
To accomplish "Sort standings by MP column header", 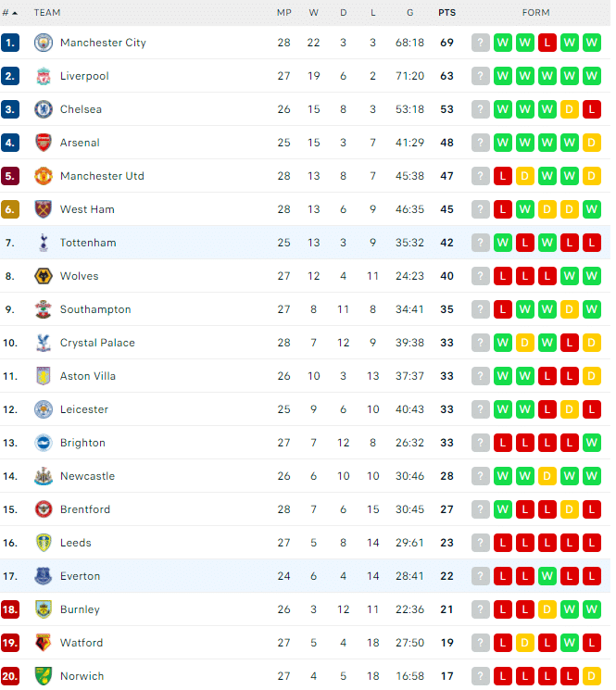I will coord(283,13).
